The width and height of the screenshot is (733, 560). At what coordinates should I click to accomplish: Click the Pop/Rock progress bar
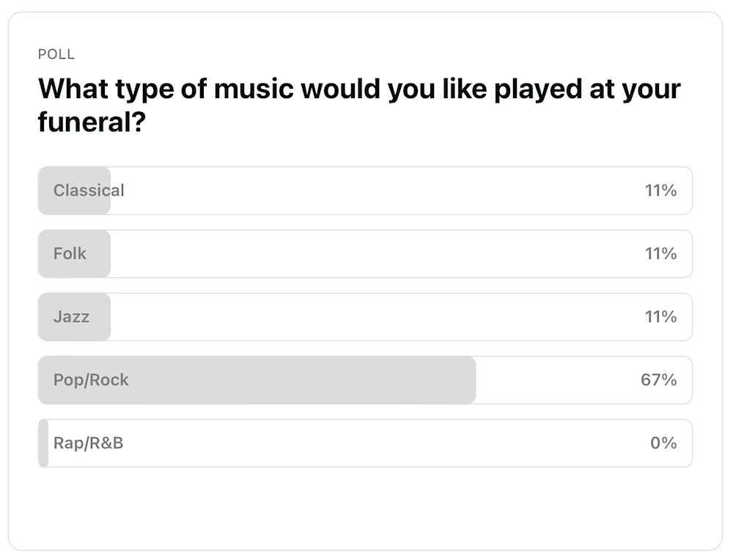(x=257, y=380)
